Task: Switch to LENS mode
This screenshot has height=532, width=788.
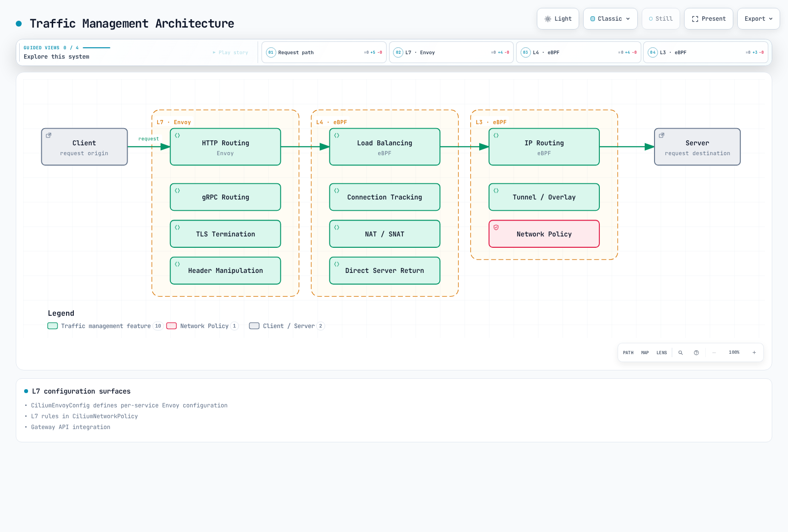Action: [x=662, y=353]
